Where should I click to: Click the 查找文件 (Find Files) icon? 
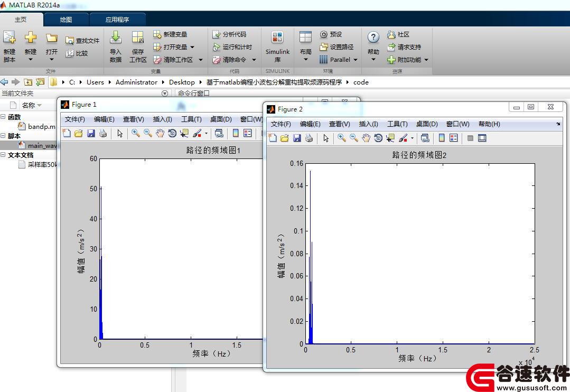tap(69, 41)
